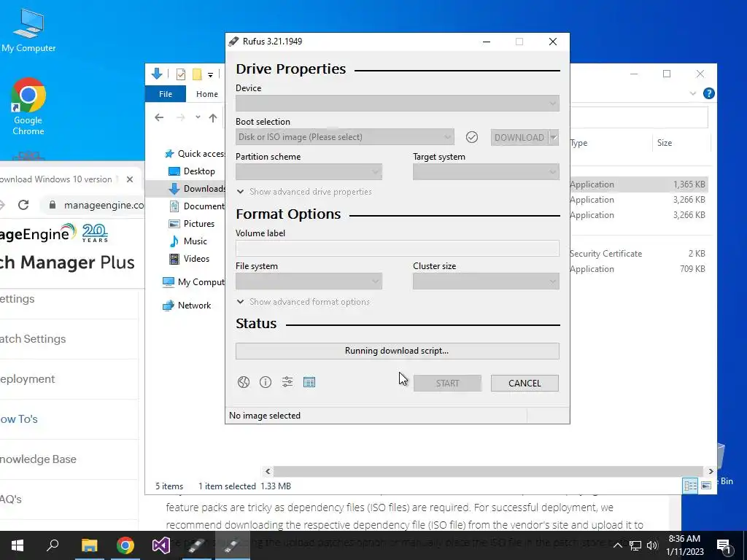Select Documents in navigation pane
Viewport: 747px width, 560px height.
click(197, 206)
